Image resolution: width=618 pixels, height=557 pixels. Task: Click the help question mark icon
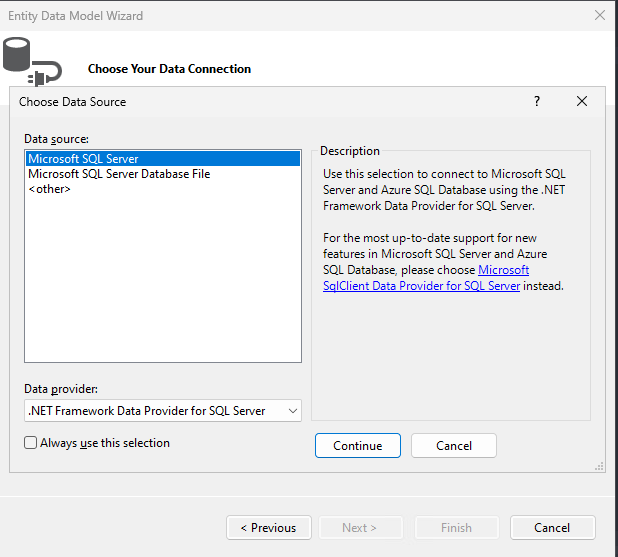pyautogui.click(x=537, y=101)
